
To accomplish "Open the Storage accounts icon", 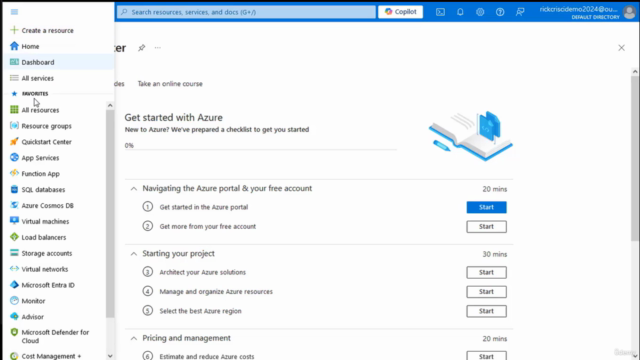I will [14, 253].
